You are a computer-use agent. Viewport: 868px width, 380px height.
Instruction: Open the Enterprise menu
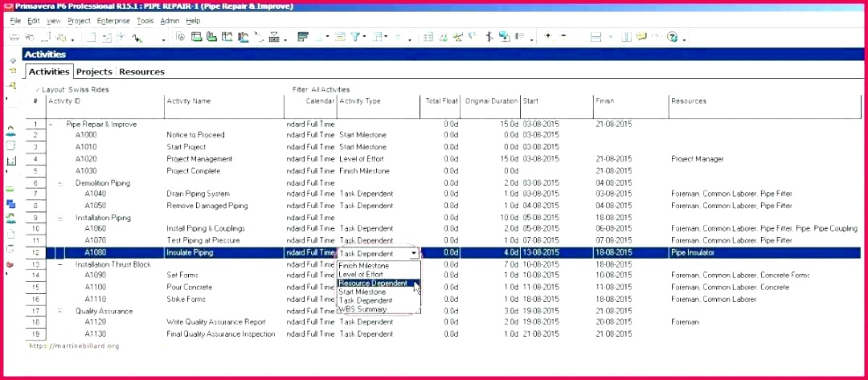pyautogui.click(x=113, y=20)
